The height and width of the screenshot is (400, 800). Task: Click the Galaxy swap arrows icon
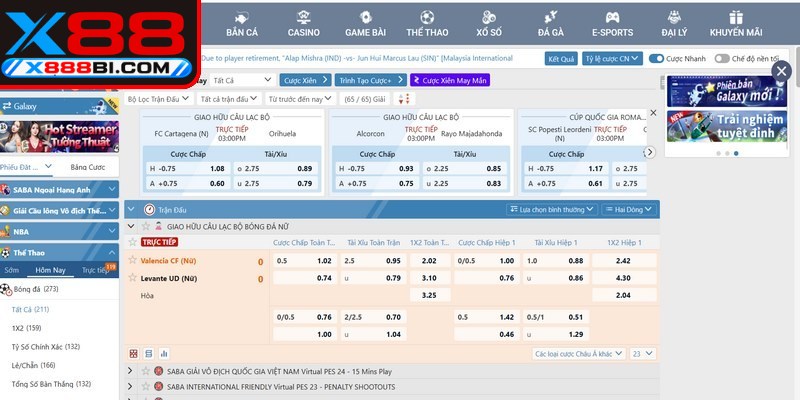(x=7, y=106)
